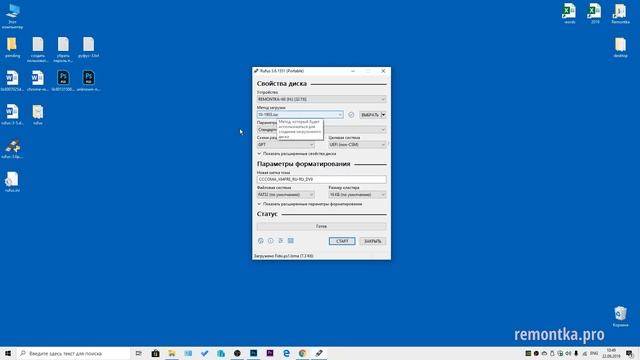Select the desktop file icon at right
Screen dimensions: 640x360
[620, 47]
